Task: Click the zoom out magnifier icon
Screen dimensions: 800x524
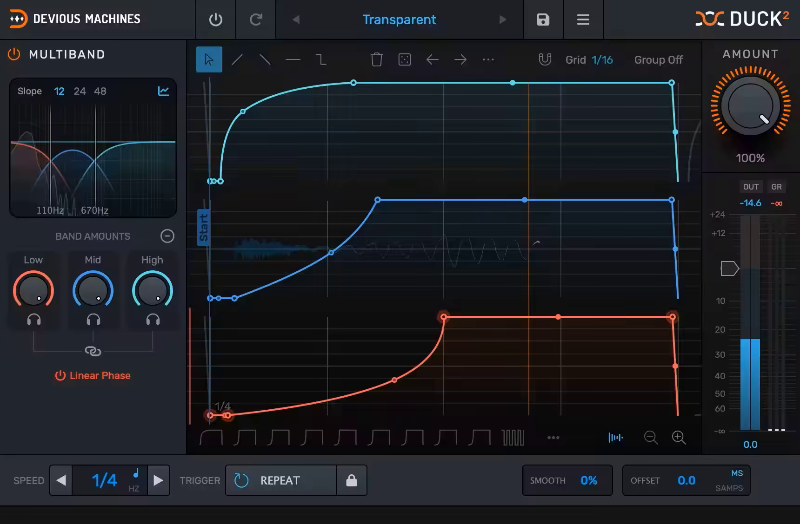Action: (x=651, y=437)
